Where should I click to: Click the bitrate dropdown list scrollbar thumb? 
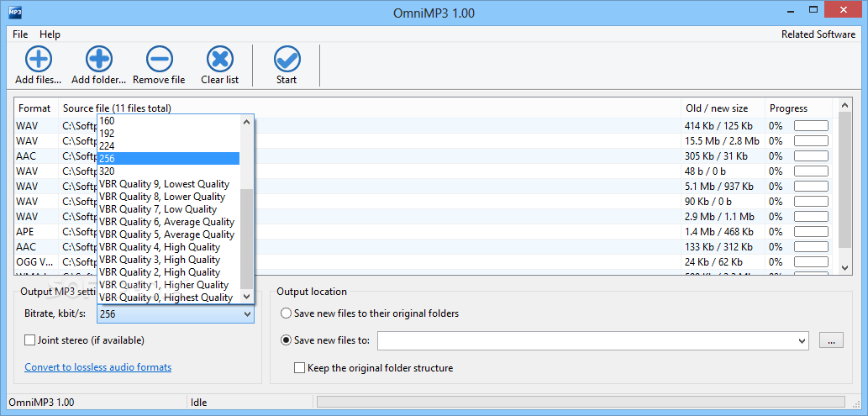point(247,239)
